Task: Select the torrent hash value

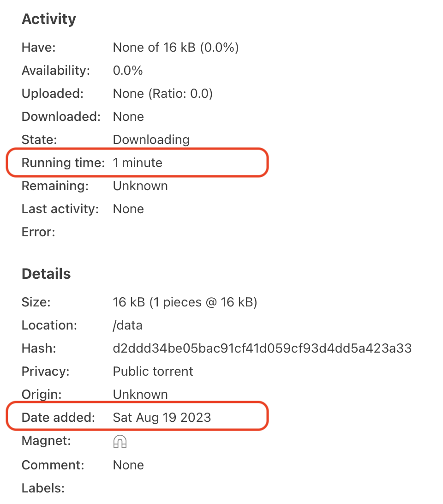Action: (262, 348)
